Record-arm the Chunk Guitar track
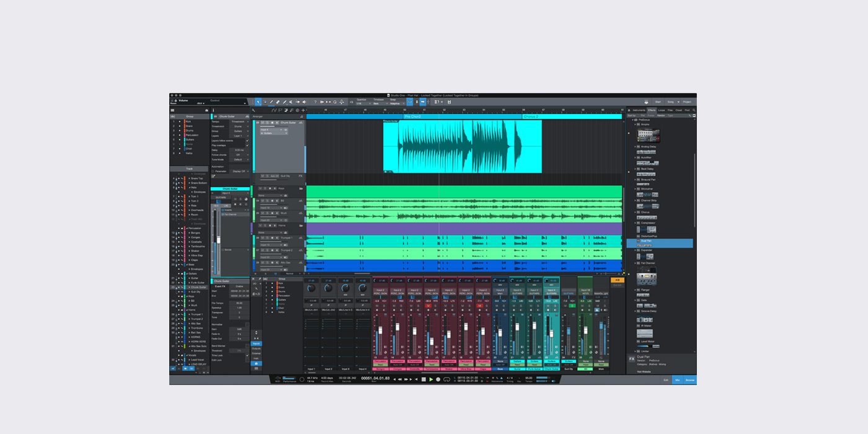This screenshot has height=434, width=868. [272, 123]
